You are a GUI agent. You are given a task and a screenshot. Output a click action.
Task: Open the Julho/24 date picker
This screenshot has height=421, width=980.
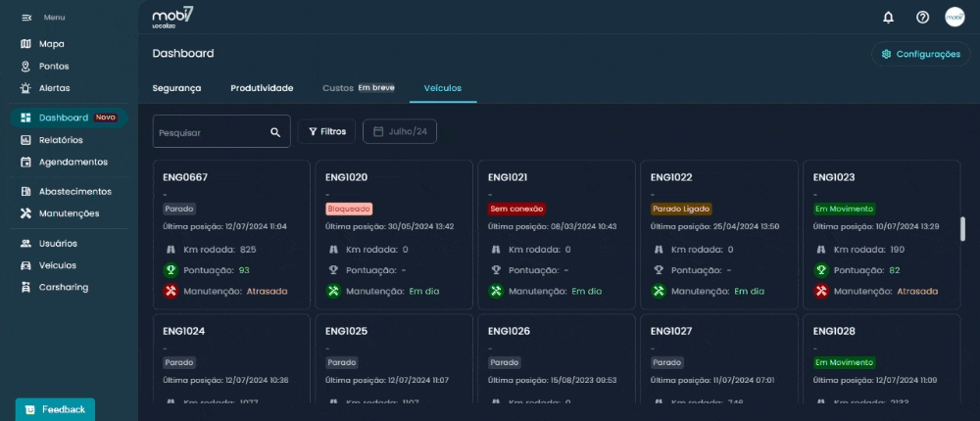click(400, 131)
